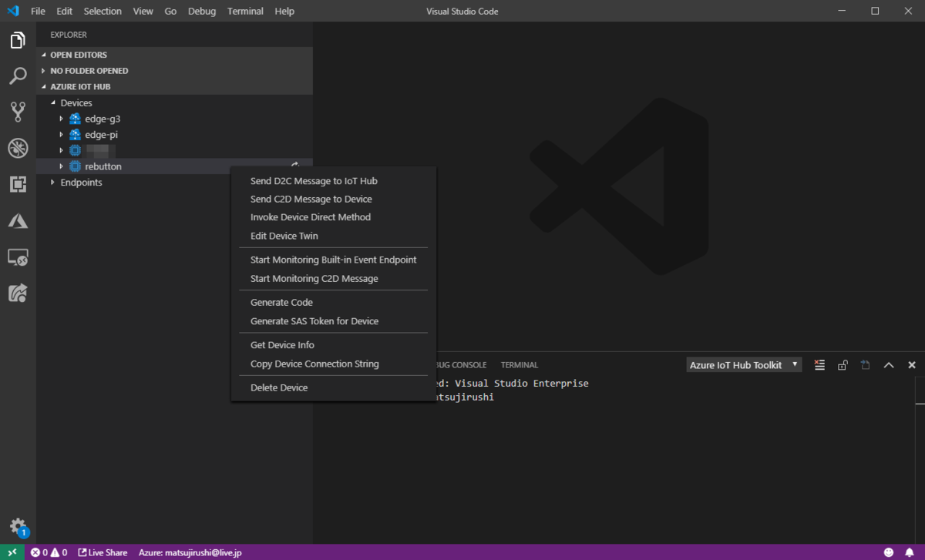Open the Search view icon

(x=18, y=76)
